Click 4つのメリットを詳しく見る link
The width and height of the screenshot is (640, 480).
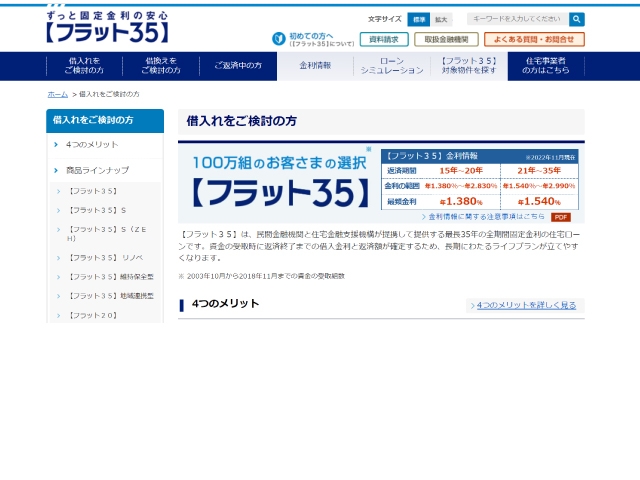pyautogui.click(x=526, y=305)
